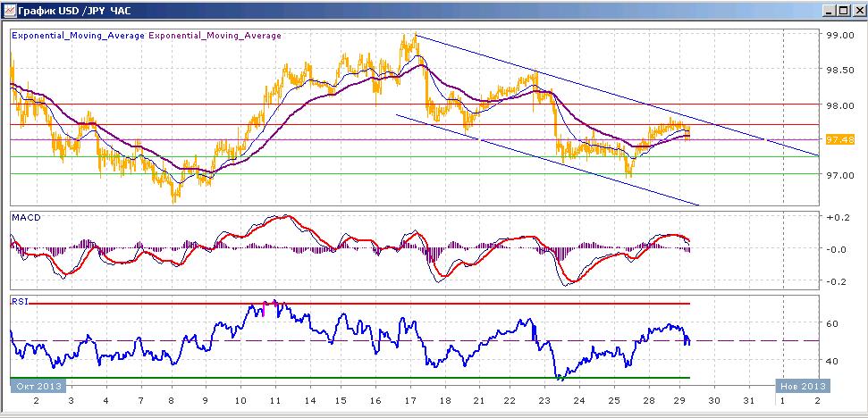Click date 17 on the time axis

click(410, 400)
